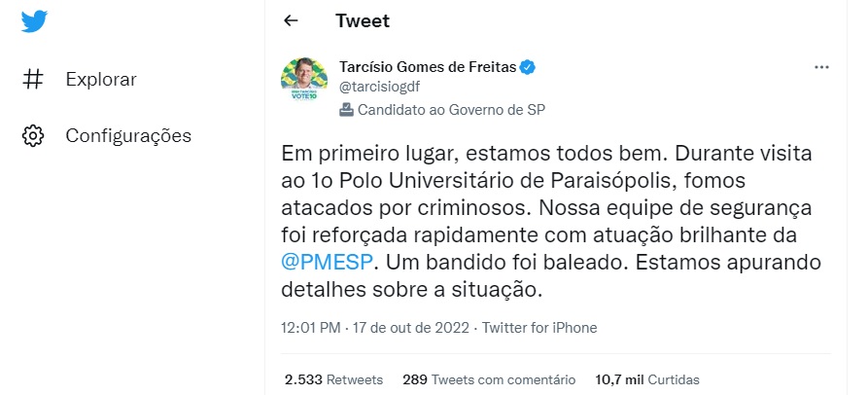Image resolution: width=868 pixels, height=395 pixels.
Task: Click the Tweet page heading
Action: point(363,20)
